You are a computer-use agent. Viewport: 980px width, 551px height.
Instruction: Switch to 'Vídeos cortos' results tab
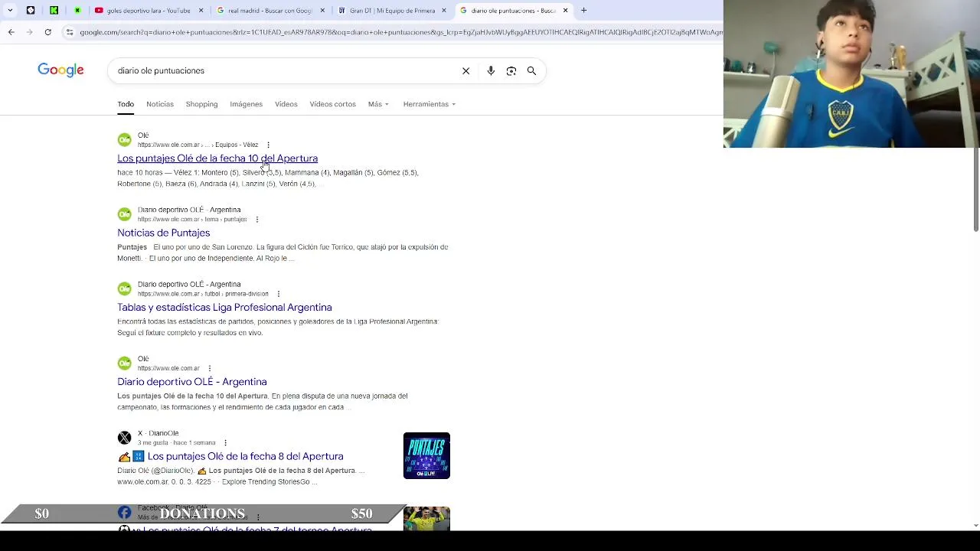pyautogui.click(x=332, y=104)
